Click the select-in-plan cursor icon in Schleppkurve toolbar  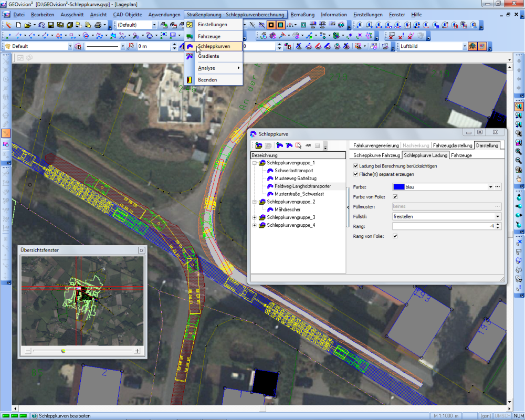(x=298, y=145)
